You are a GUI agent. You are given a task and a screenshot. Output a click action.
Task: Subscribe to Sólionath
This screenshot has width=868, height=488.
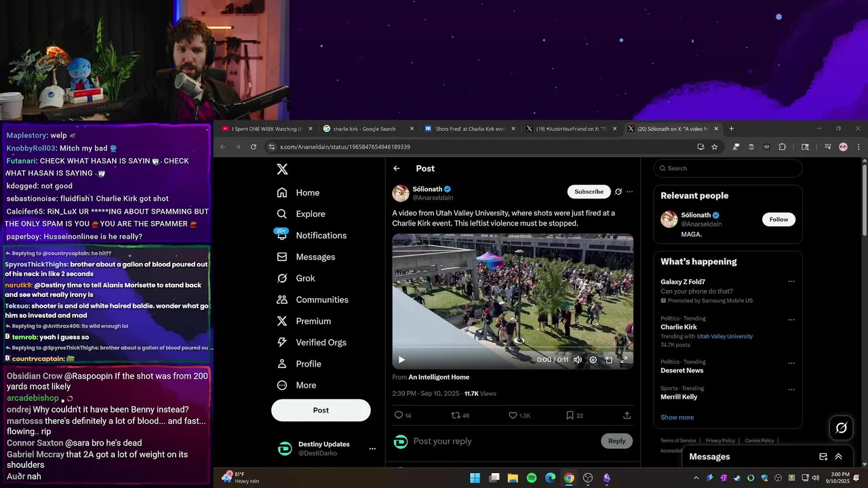(589, 192)
